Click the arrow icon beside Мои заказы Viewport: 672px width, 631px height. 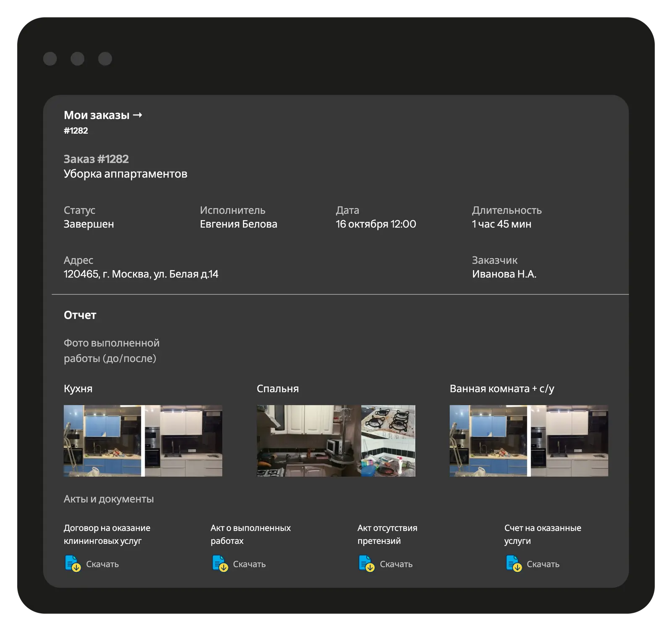pos(137,115)
